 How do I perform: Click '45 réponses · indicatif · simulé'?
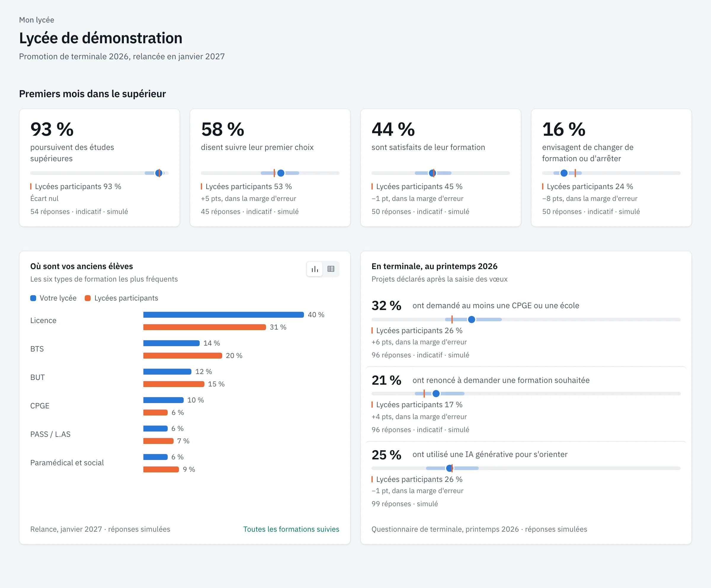coord(250,211)
